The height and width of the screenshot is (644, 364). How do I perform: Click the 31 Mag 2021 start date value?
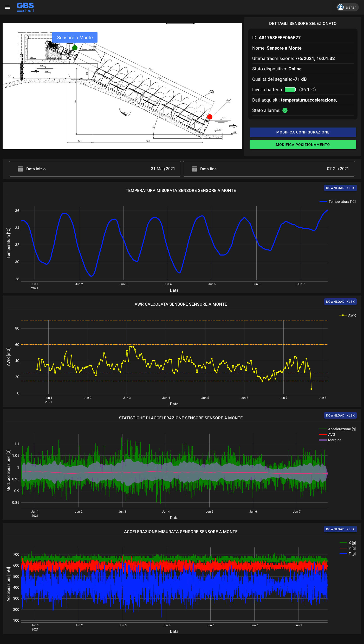pos(163,169)
